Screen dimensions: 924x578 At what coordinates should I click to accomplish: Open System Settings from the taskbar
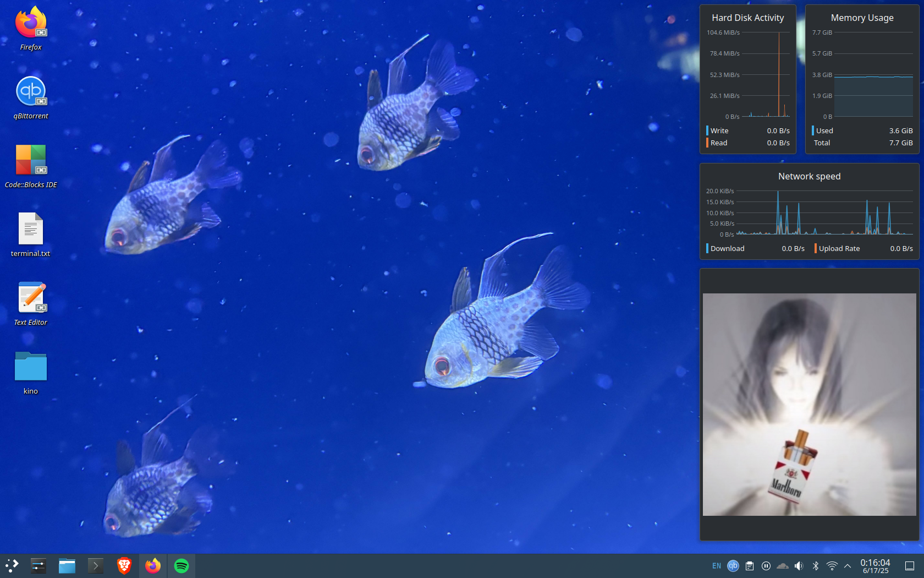pos(38,565)
